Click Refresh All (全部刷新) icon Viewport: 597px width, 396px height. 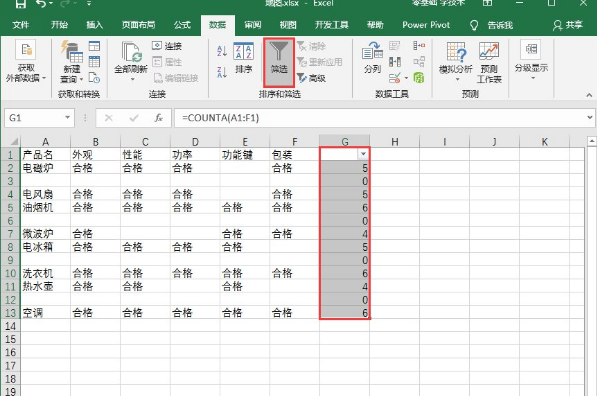pyautogui.click(x=131, y=61)
